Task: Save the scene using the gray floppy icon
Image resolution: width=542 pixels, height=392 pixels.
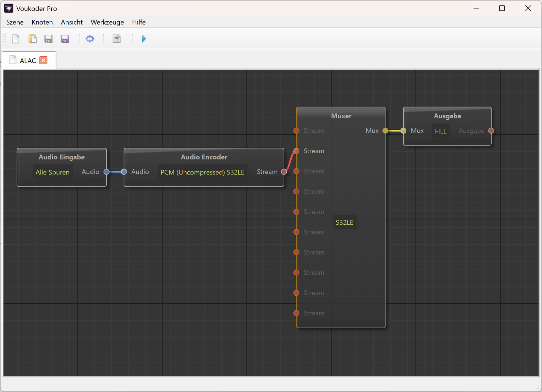Action: tap(48, 39)
